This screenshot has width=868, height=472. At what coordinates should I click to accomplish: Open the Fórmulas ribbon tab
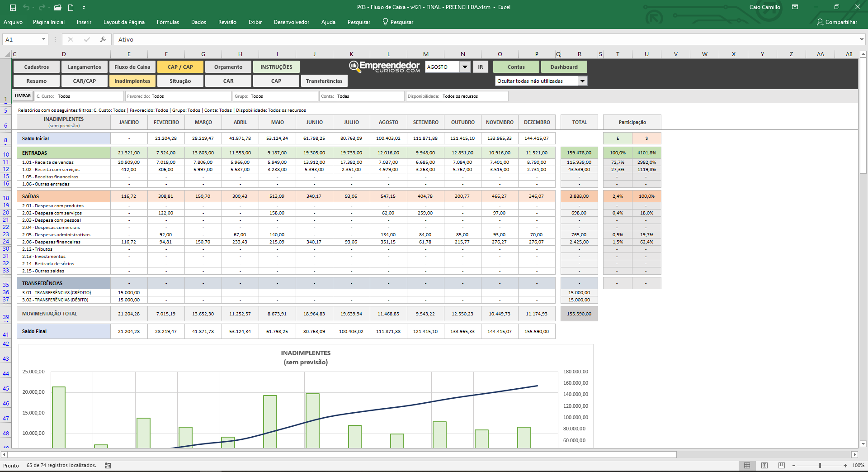[168, 22]
